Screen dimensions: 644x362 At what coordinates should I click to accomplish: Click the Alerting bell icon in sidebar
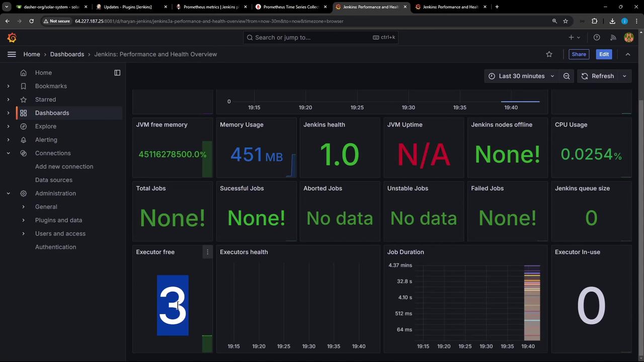click(x=23, y=140)
